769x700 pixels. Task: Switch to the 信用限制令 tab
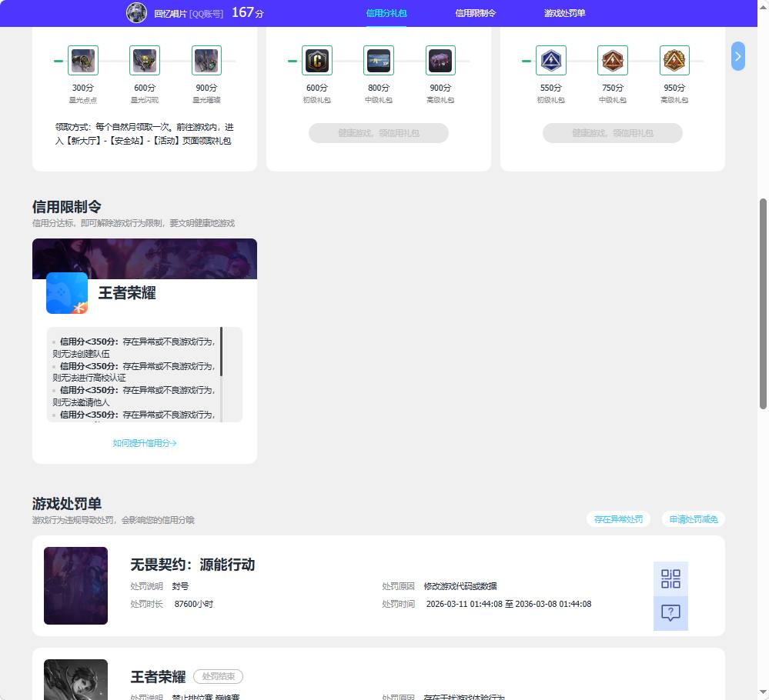(x=475, y=13)
